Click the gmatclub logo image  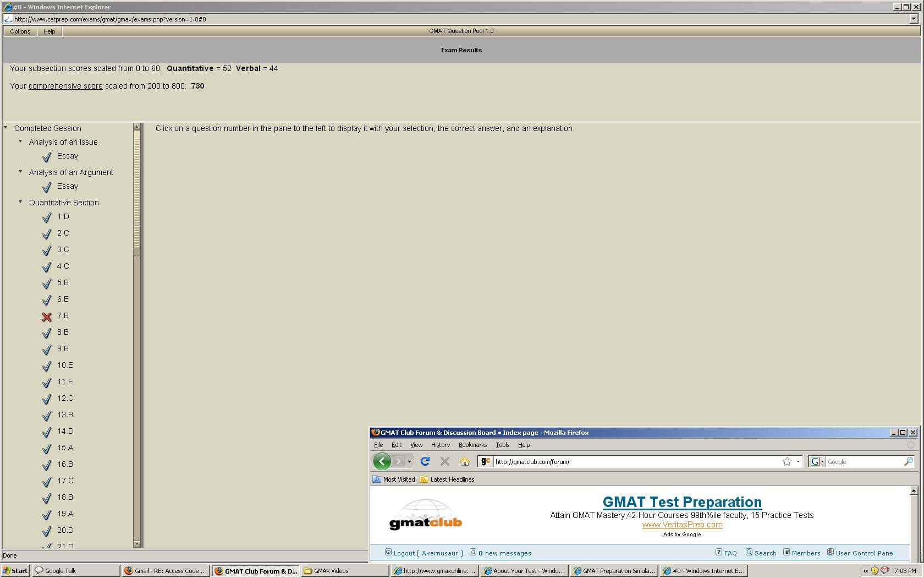coord(425,515)
